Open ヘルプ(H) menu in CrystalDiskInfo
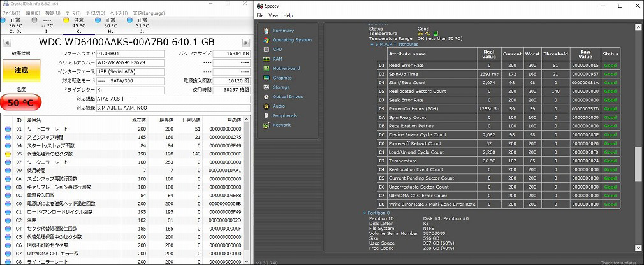Screen dimensions: 644x265 [119, 13]
